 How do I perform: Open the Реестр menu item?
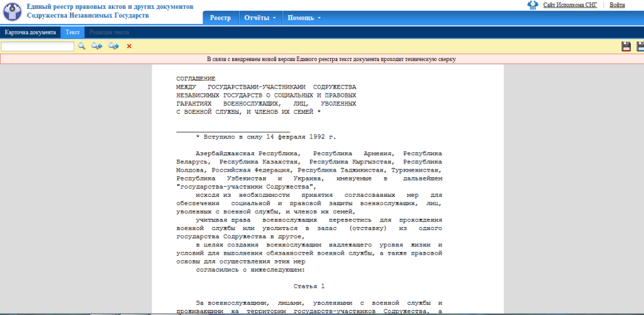tap(220, 18)
